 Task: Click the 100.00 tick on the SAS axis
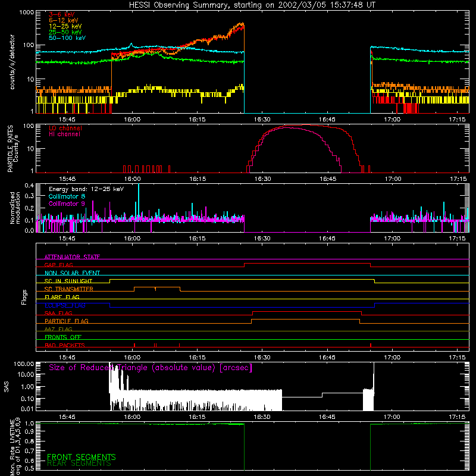click(x=24, y=364)
